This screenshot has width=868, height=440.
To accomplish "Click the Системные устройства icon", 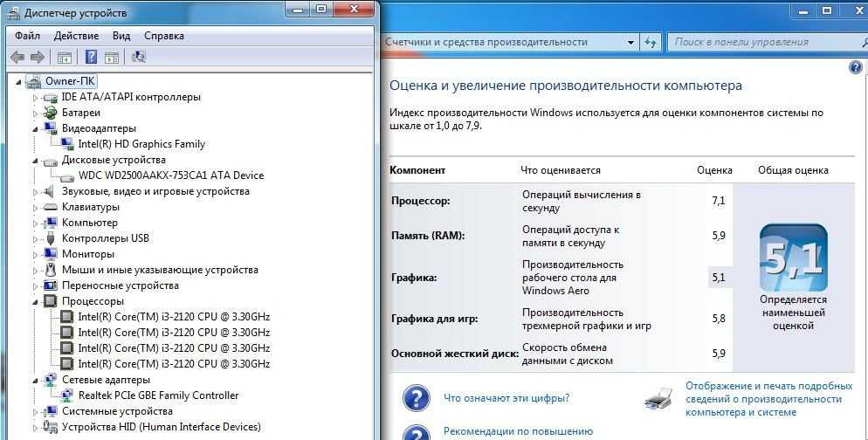I will tap(51, 411).
